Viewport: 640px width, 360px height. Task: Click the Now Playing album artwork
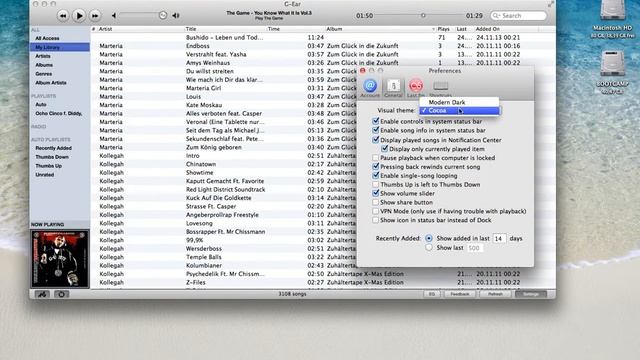click(x=60, y=259)
